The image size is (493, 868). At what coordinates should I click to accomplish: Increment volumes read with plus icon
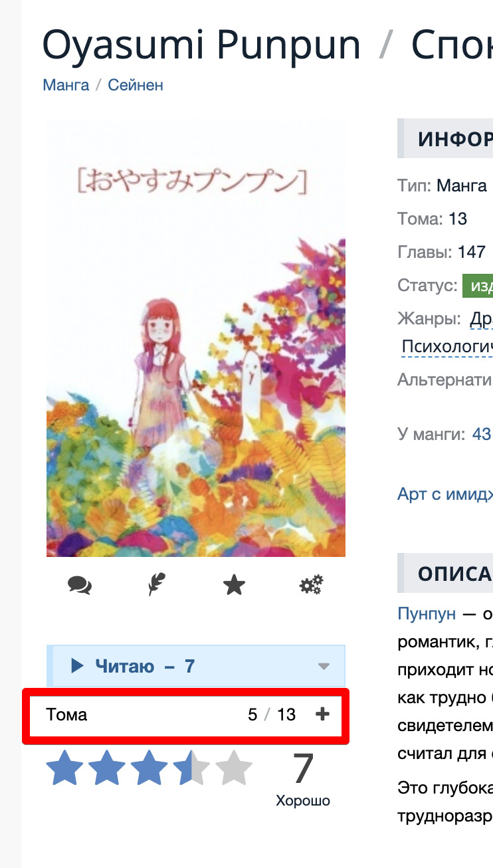coord(322,714)
